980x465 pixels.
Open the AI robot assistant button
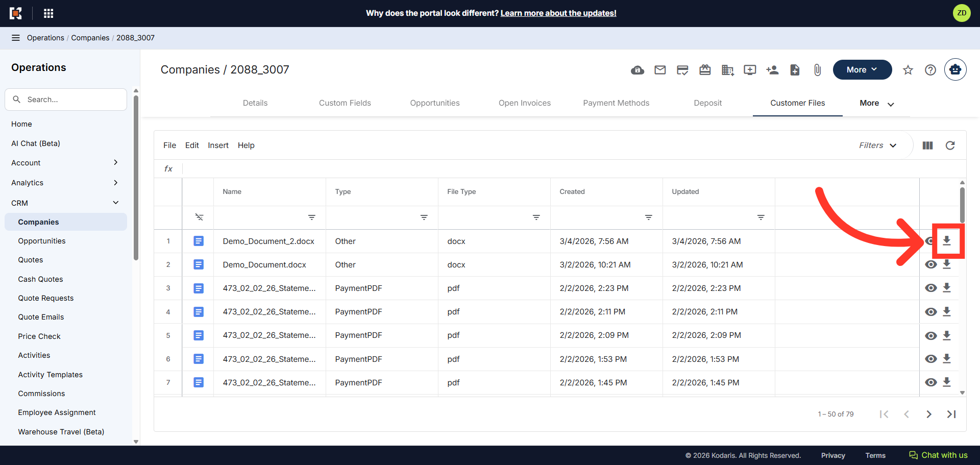pyautogui.click(x=955, y=70)
